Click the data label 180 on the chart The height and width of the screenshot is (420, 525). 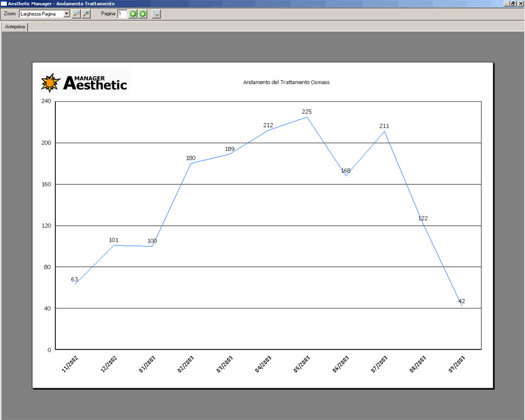[x=191, y=158]
